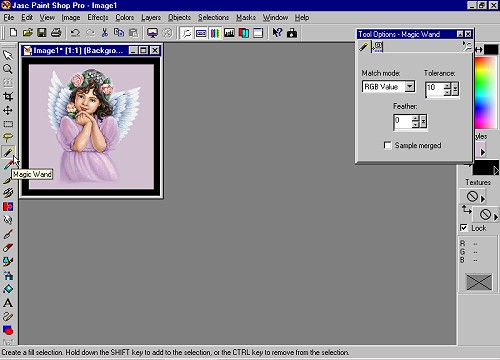Select the Freehand lasso tool

point(8,138)
